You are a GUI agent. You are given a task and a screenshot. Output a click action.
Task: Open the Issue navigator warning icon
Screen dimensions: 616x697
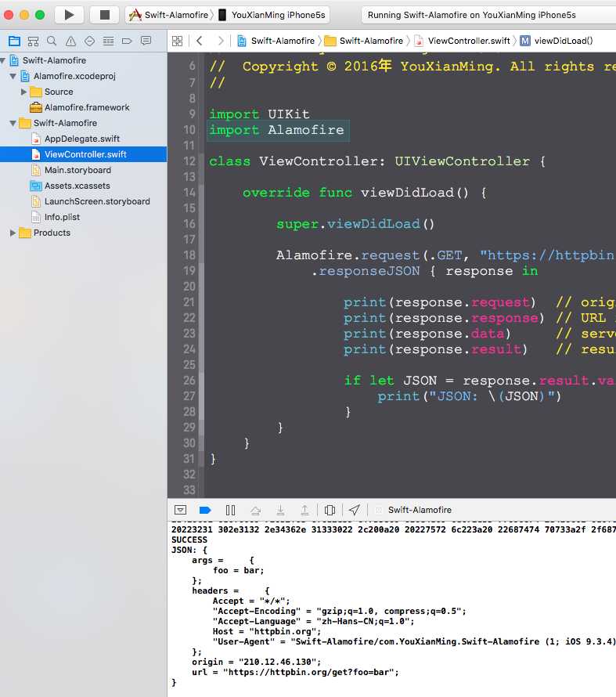(x=70, y=42)
